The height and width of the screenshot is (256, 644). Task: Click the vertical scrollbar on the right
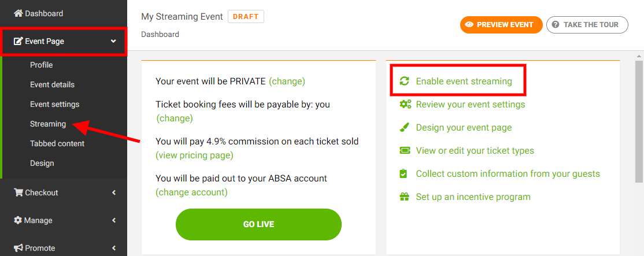[639, 121]
